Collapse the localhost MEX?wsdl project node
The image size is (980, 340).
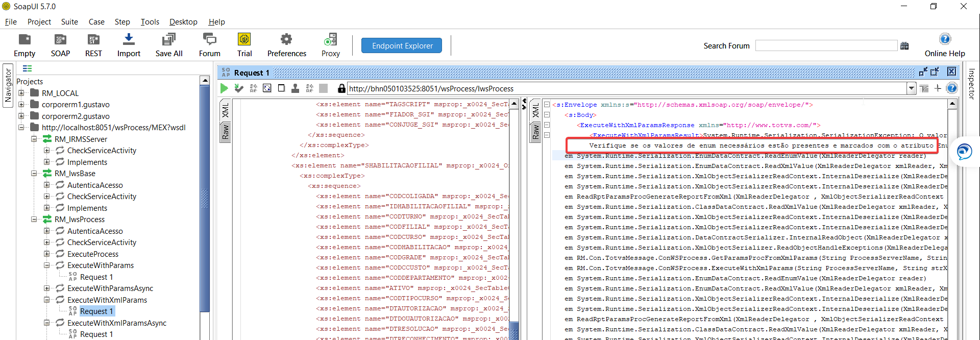tap(21, 127)
